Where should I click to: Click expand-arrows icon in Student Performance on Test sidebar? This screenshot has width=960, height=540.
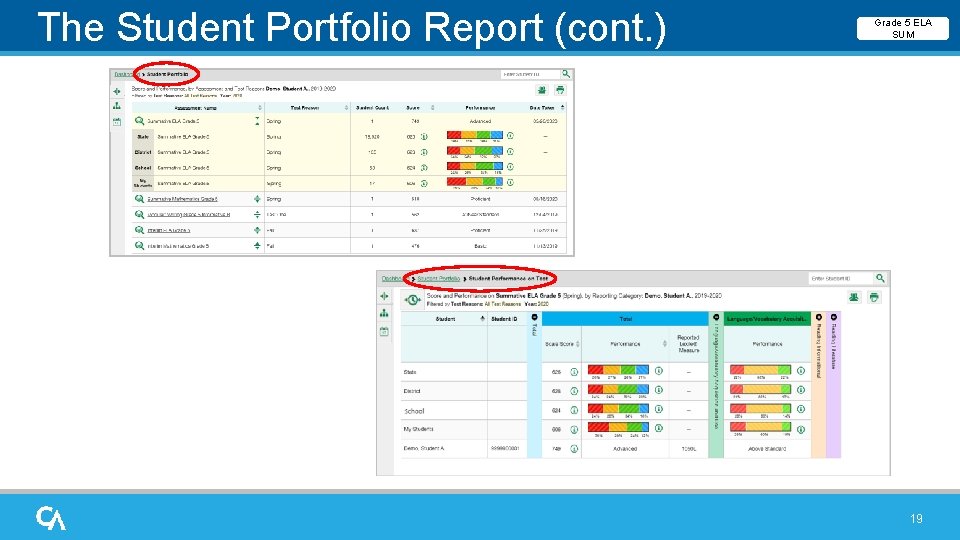click(384, 296)
